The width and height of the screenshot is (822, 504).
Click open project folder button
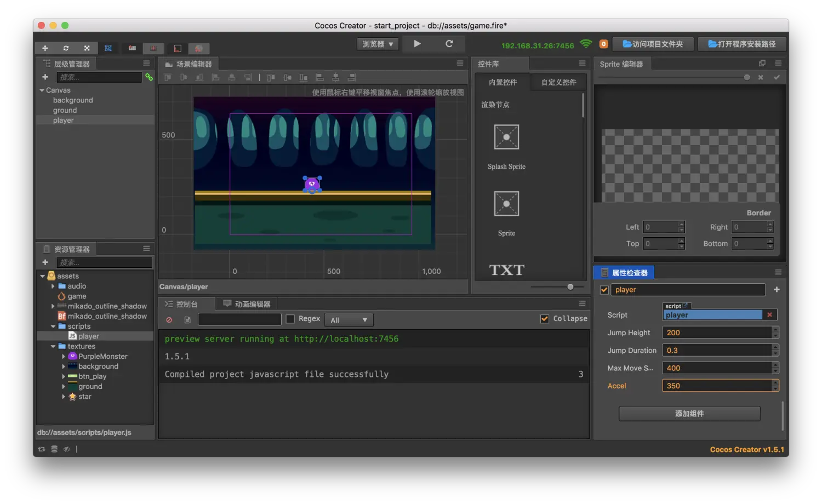pos(653,44)
